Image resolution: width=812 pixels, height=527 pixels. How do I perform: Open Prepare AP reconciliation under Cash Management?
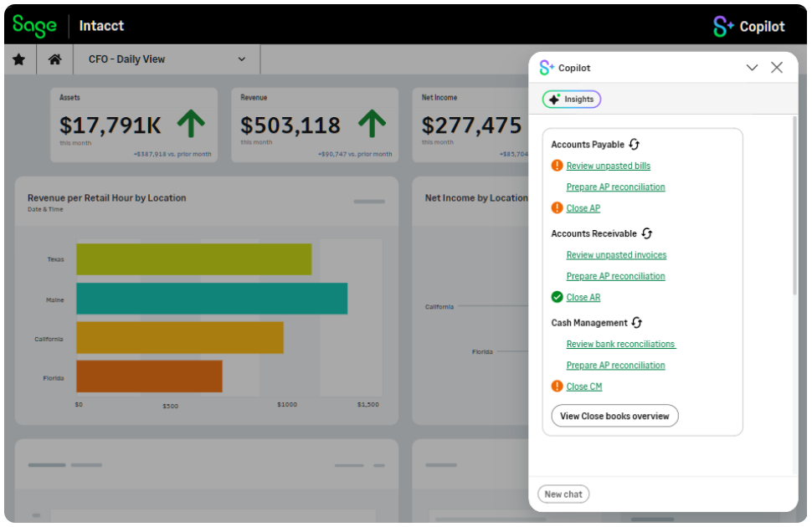coord(615,365)
